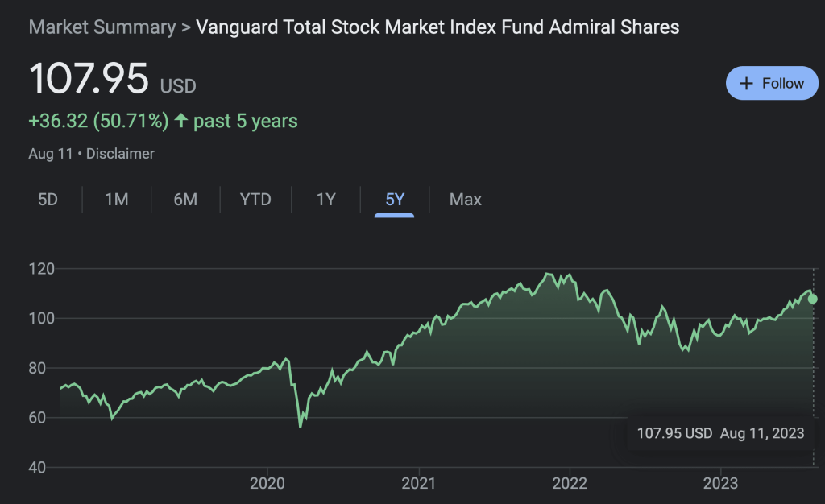Viewport: 825px width, 504px height.
Task: Click the Vanguard Total Stock Market fund title
Action: [x=437, y=27]
